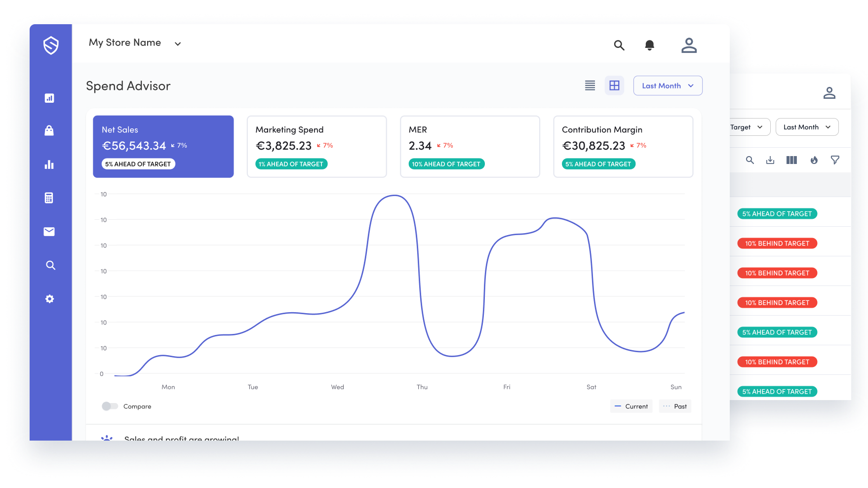Click the Net Sales metric card

click(x=163, y=146)
